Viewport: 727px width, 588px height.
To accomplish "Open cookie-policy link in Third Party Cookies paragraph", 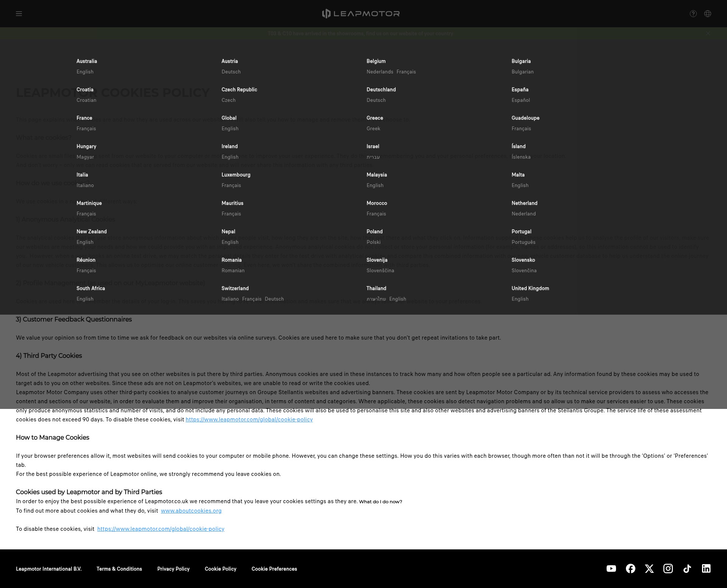I will click(249, 419).
